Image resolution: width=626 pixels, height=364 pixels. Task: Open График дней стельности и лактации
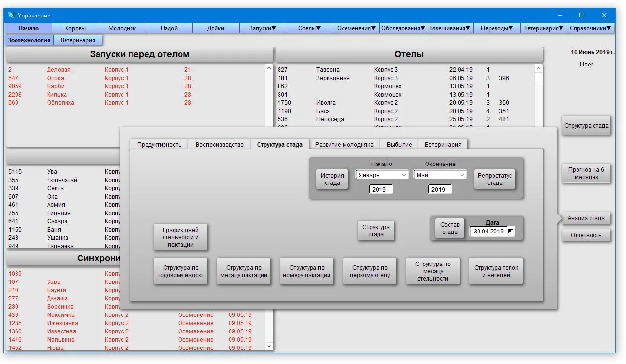(x=181, y=237)
